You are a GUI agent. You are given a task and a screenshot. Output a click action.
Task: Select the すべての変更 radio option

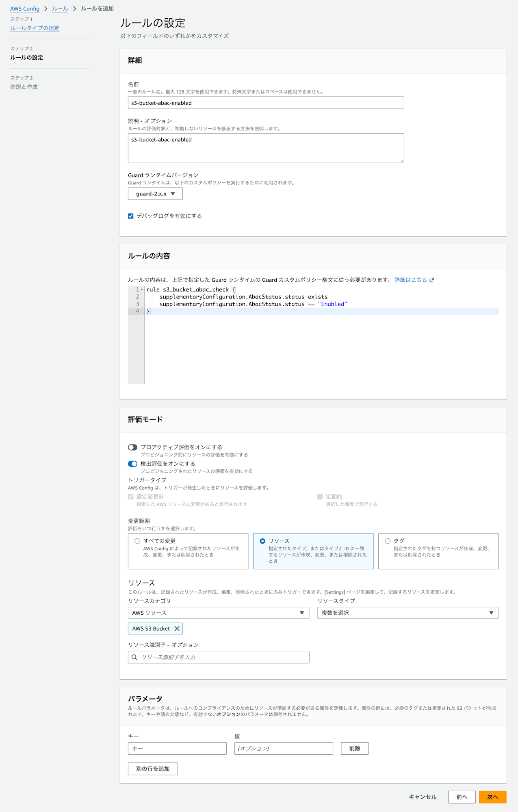tap(137, 541)
